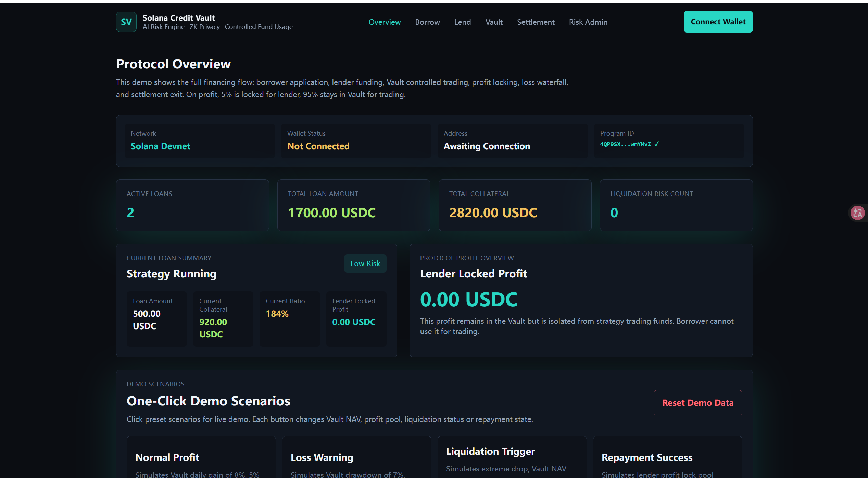Screen dimensions: 868x478
Task: Click the Protocol Overview heading
Action: pos(173,64)
